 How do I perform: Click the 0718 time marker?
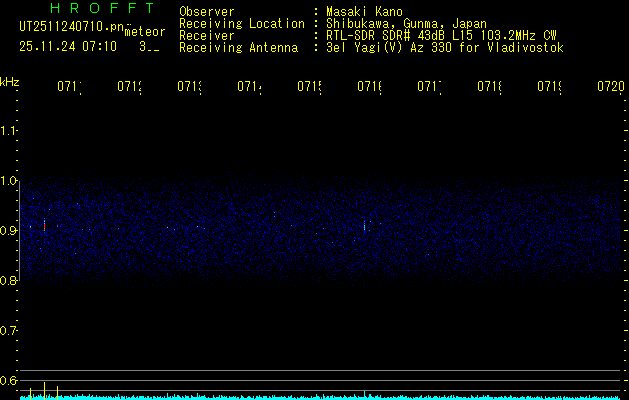click(489, 87)
